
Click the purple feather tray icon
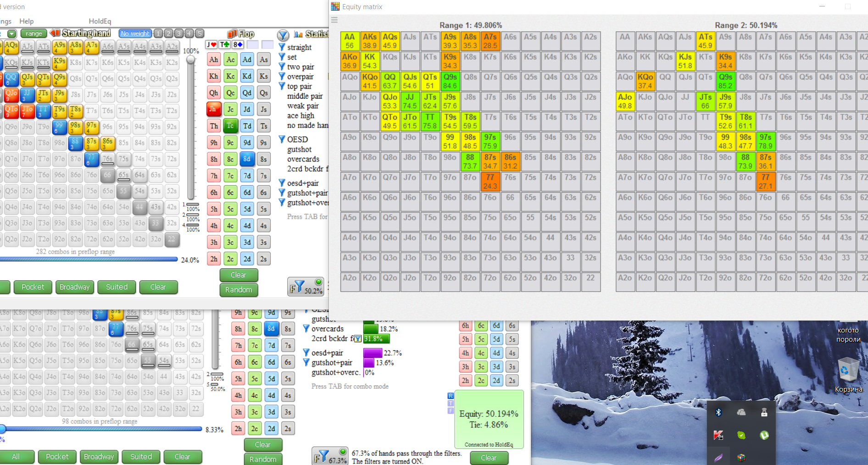(718, 457)
